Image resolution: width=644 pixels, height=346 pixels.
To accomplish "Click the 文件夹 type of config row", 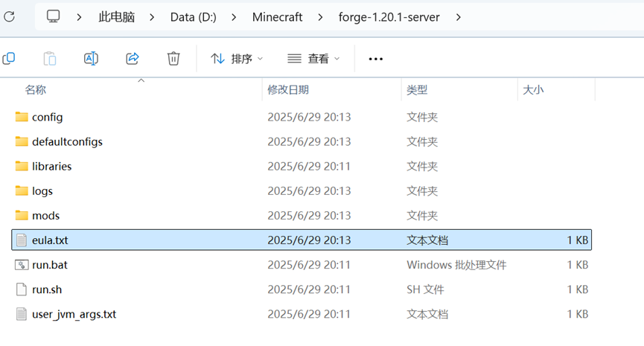I will pyautogui.click(x=422, y=117).
